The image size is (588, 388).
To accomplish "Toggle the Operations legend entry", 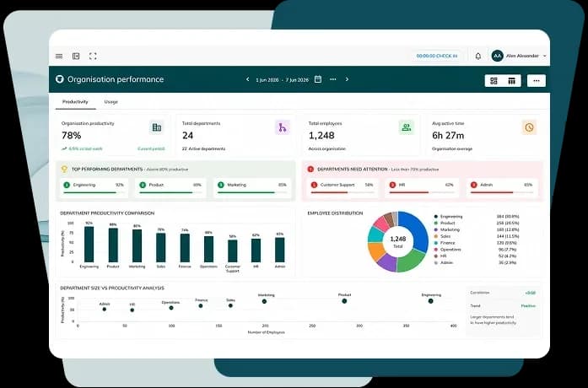I will pyautogui.click(x=447, y=250).
